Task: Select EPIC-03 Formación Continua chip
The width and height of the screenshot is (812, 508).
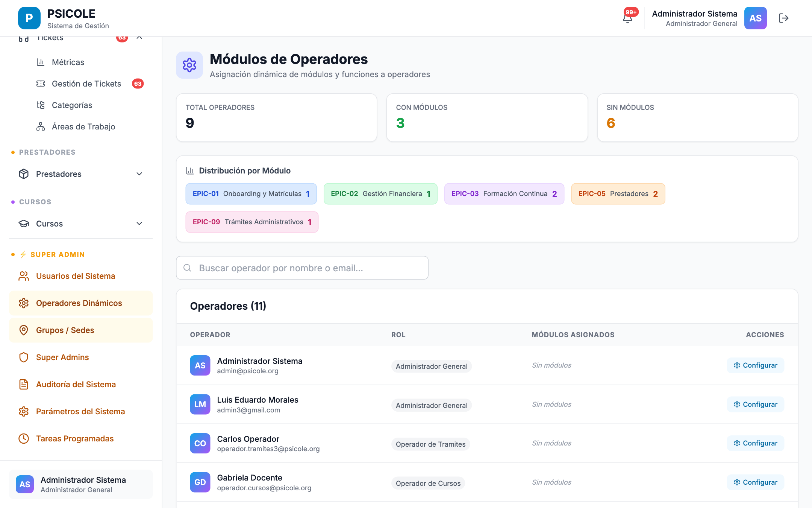Action: click(504, 194)
